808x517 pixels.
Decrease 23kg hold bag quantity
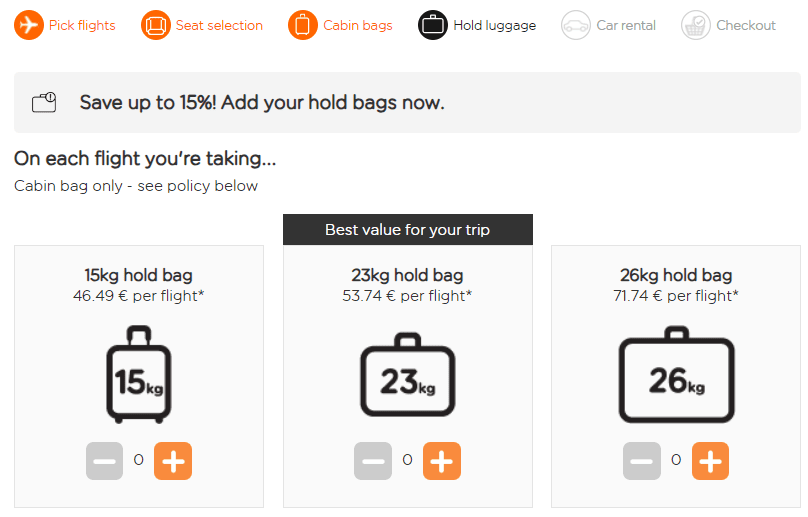point(373,461)
